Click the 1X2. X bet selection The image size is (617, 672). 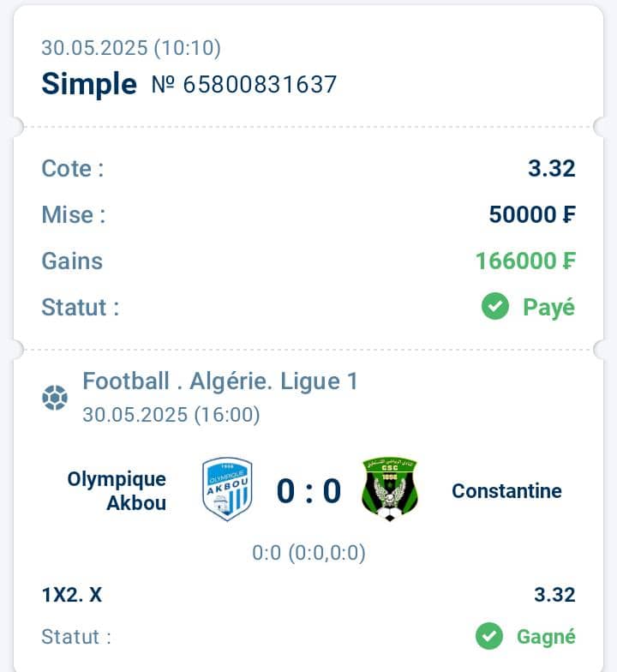pyautogui.click(x=72, y=595)
